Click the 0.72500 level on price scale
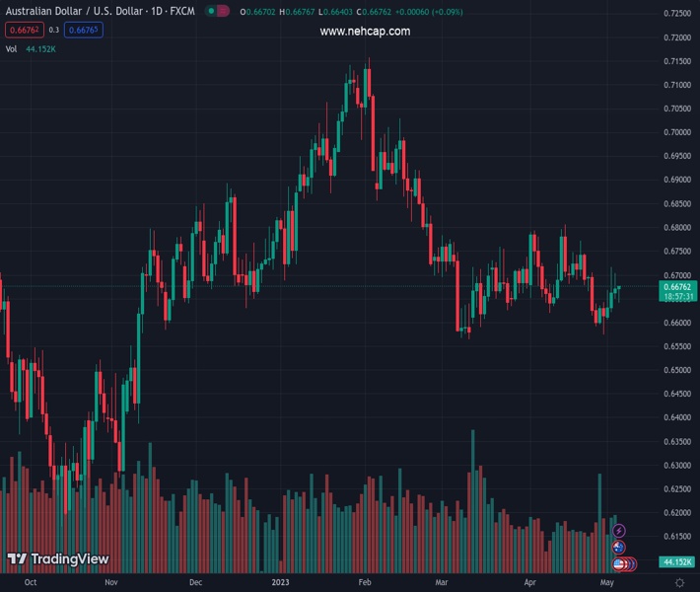This screenshot has height=592, width=700. (x=675, y=14)
